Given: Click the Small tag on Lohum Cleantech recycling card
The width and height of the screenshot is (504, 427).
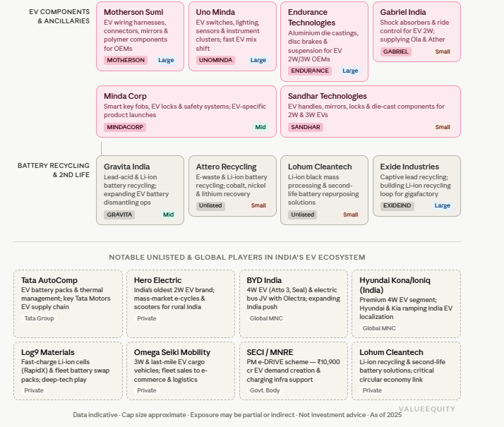Looking at the screenshot, I should click(350, 215).
